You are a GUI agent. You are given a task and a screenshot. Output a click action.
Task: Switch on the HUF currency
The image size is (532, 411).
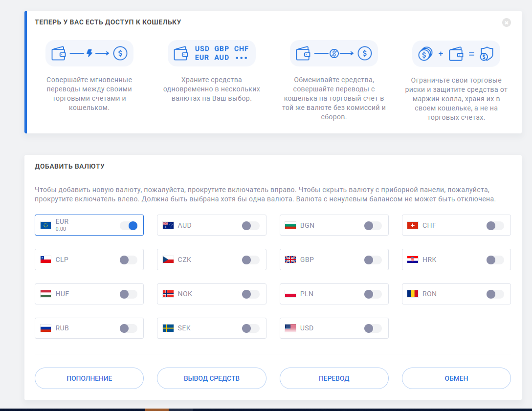click(x=129, y=294)
